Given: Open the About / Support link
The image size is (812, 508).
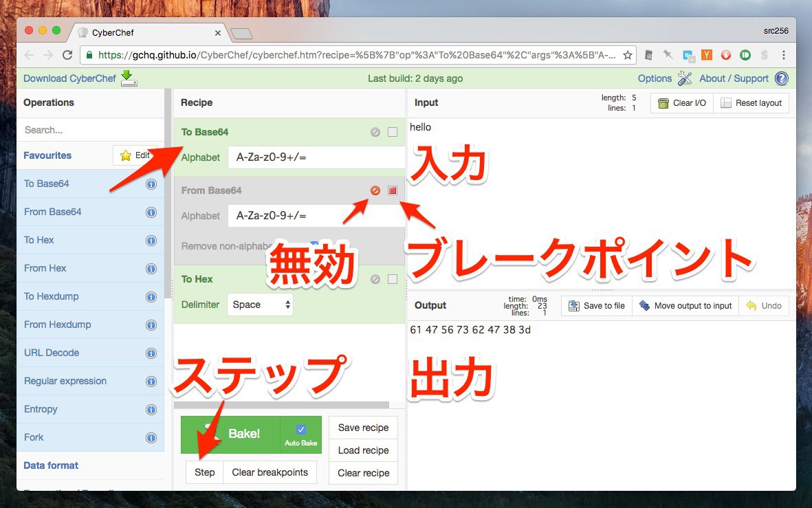Looking at the screenshot, I should pos(734,78).
